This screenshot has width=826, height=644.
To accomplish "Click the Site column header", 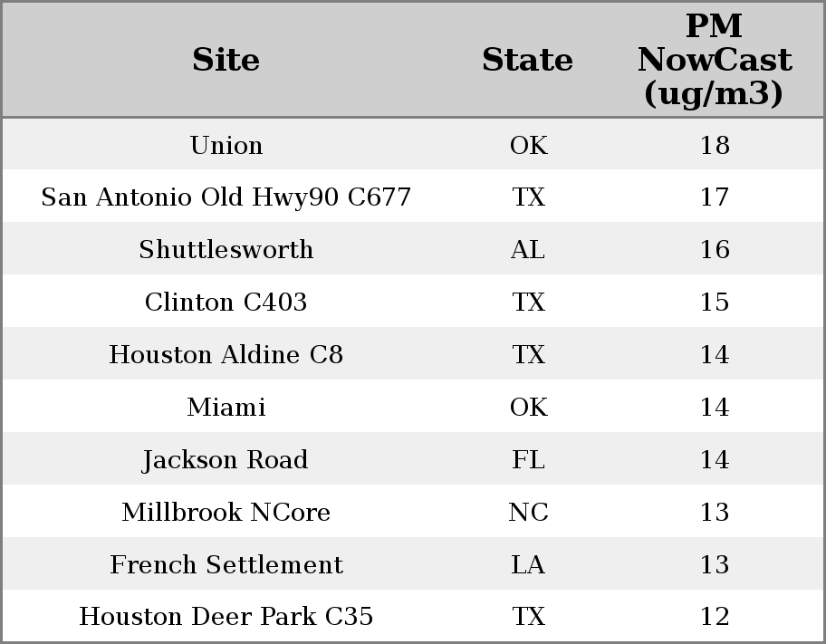I will pos(226,60).
